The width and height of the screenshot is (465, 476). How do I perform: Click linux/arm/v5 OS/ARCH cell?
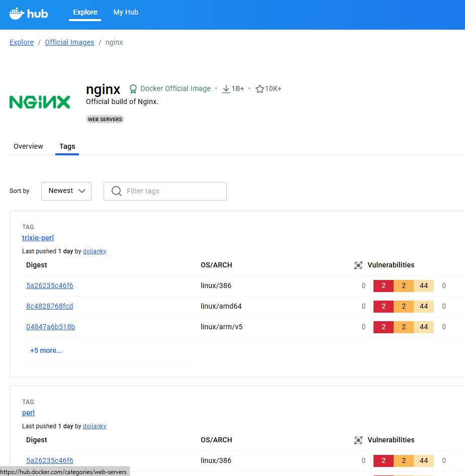222,327
